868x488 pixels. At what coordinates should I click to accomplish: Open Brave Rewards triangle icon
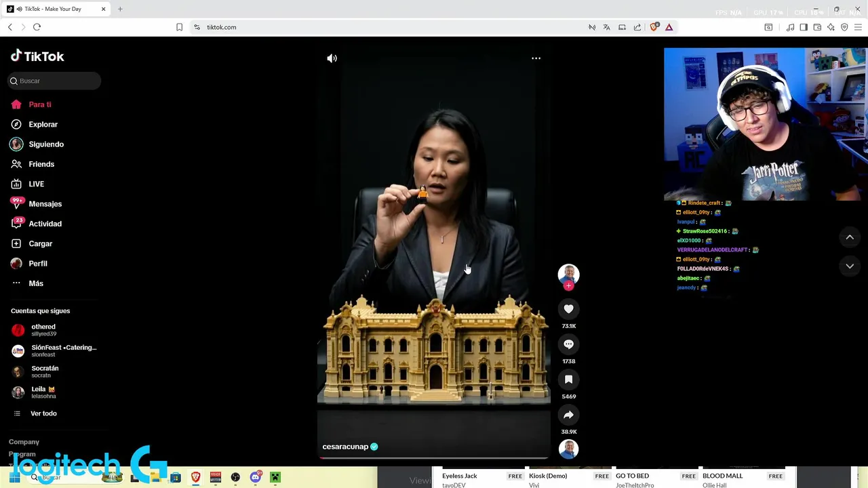tap(669, 27)
